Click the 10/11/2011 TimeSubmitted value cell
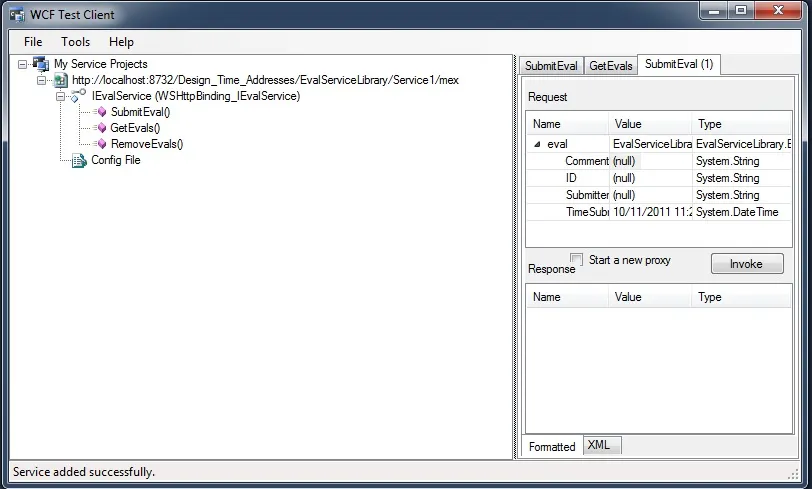Screen dimensions: 812x489 (650, 212)
